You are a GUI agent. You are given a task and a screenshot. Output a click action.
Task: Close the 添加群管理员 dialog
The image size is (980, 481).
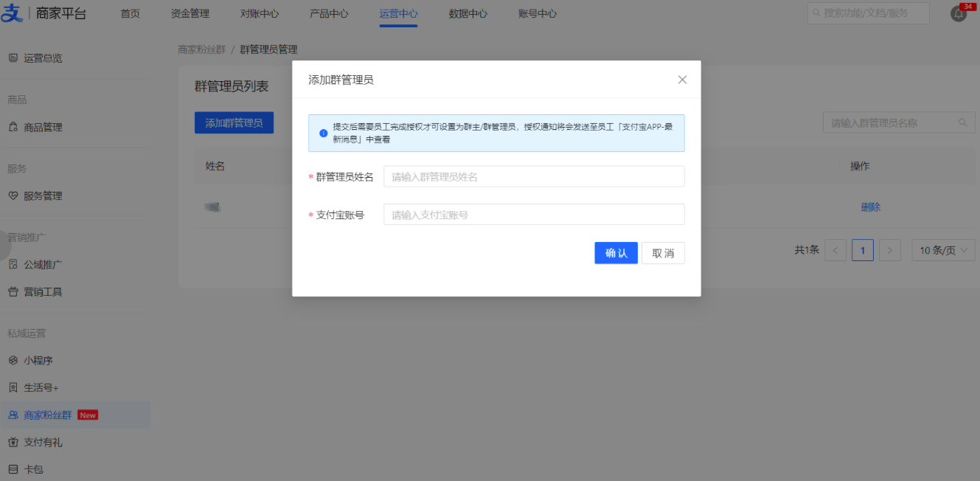682,80
